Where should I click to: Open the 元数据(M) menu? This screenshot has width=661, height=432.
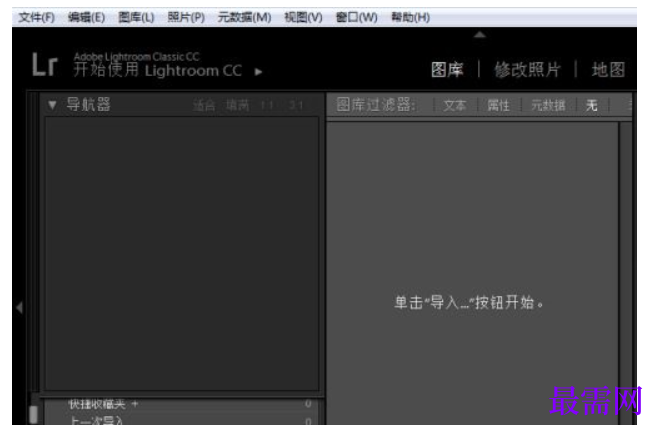tap(245, 17)
